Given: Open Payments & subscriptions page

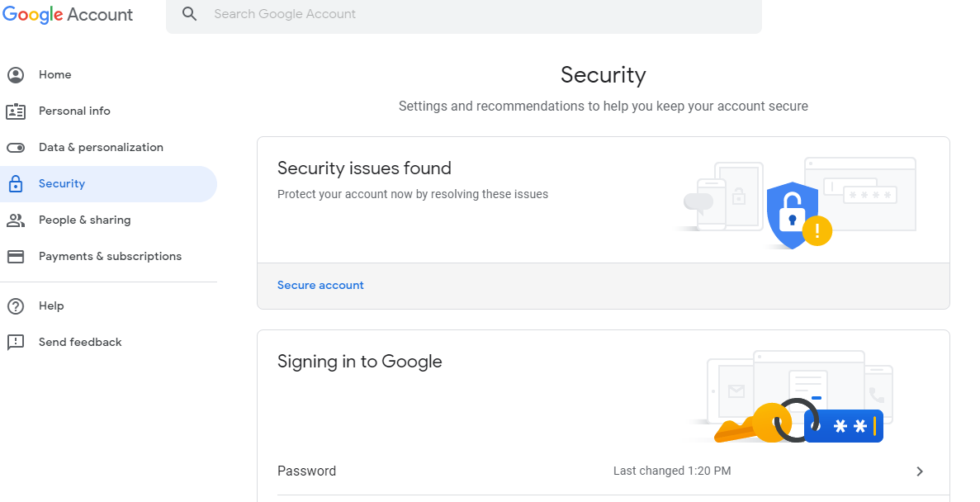Looking at the screenshot, I should coord(110,257).
